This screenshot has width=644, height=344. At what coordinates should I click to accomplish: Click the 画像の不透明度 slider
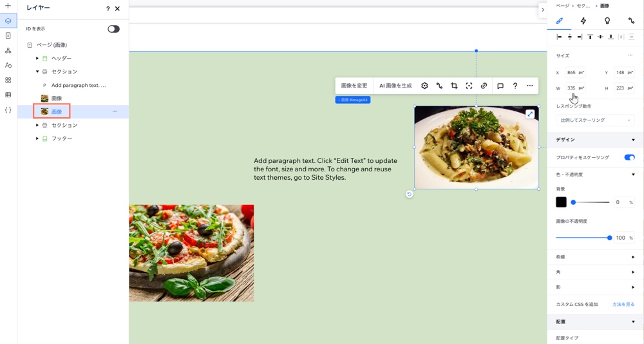583,238
